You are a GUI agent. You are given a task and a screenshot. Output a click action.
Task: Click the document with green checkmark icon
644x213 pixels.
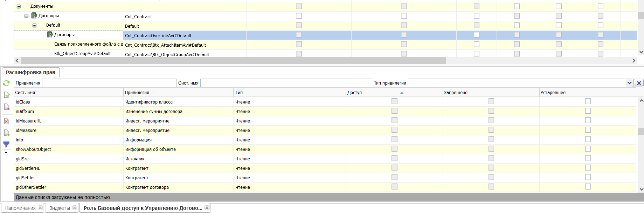(x=6, y=95)
